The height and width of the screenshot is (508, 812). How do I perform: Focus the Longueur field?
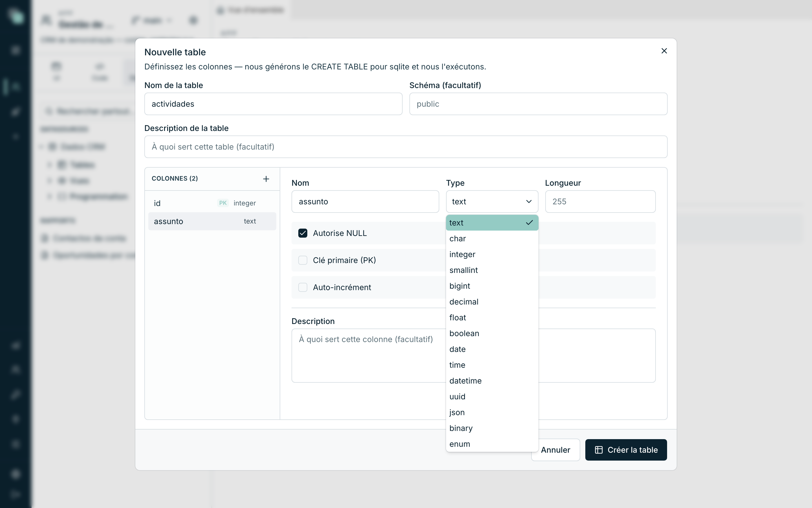tap(600, 202)
